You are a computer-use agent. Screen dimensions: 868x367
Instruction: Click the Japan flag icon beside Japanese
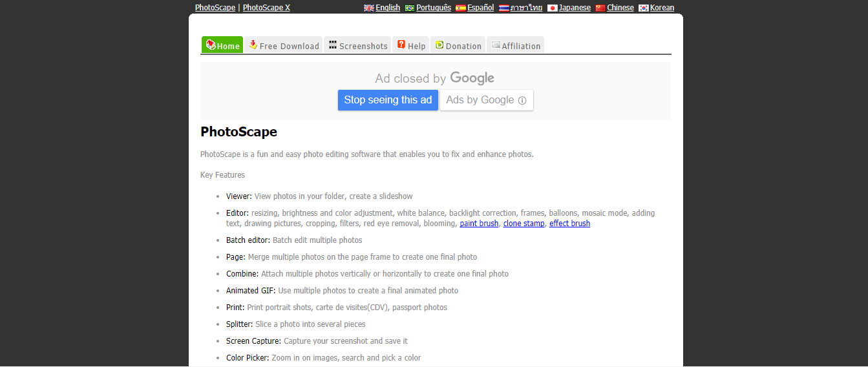point(552,8)
